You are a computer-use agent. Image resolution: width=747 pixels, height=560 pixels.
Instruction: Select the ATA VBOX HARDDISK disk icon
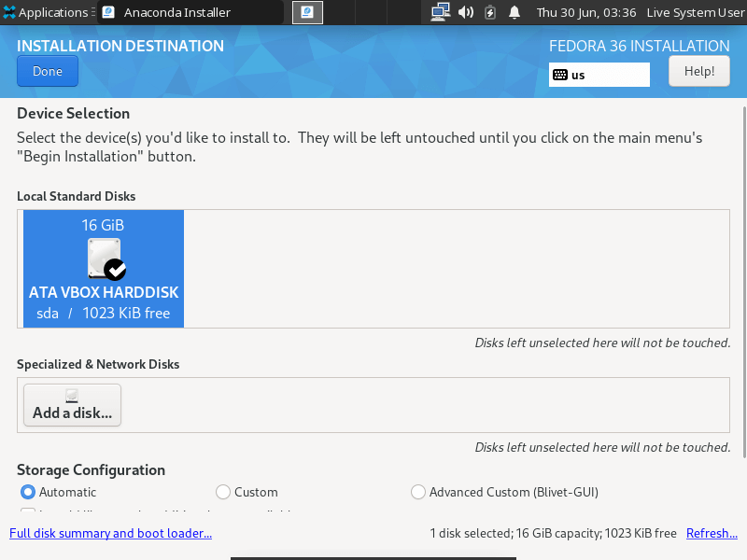103,259
